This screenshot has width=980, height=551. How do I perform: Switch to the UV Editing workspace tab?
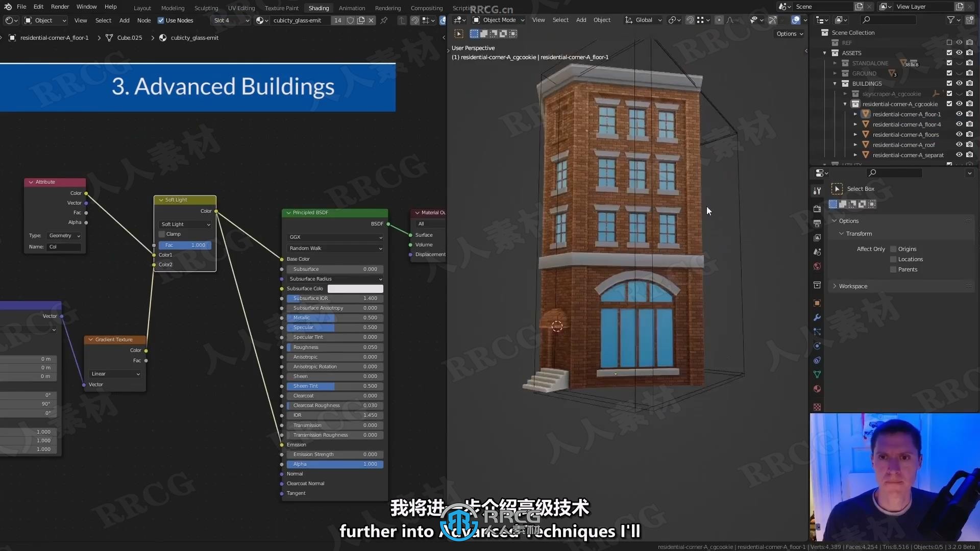click(241, 8)
